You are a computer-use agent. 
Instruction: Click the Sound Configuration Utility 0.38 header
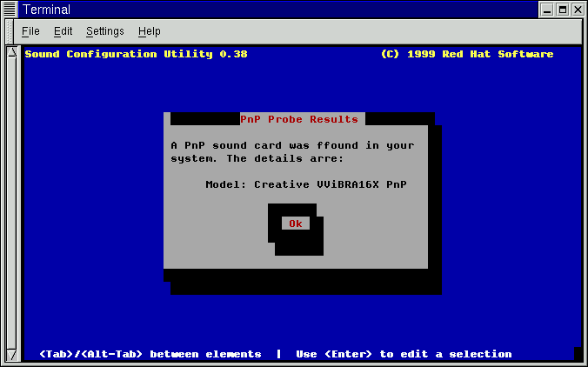[x=136, y=54]
